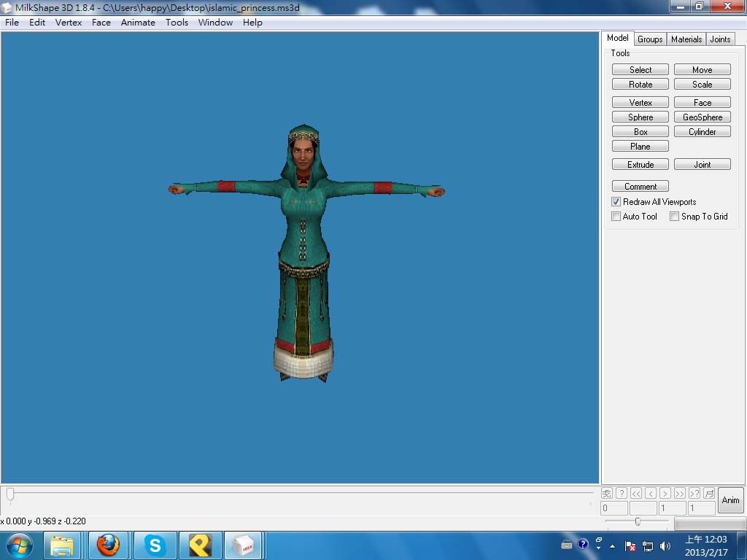Open Skype from the taskbar
747x560 pixels.
click(155, 545)
